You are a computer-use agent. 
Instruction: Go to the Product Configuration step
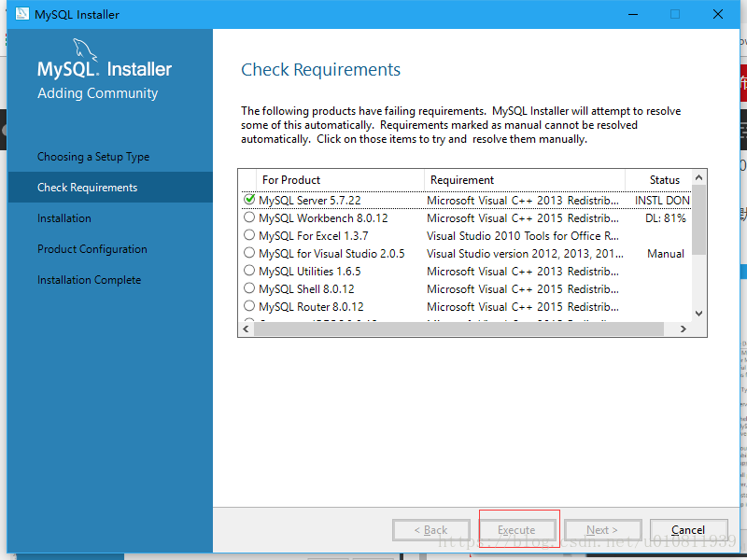coord(92,249)
